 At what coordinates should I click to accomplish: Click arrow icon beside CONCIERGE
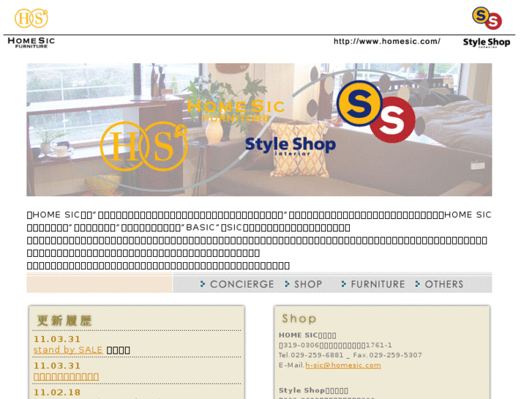coord(203,284)
